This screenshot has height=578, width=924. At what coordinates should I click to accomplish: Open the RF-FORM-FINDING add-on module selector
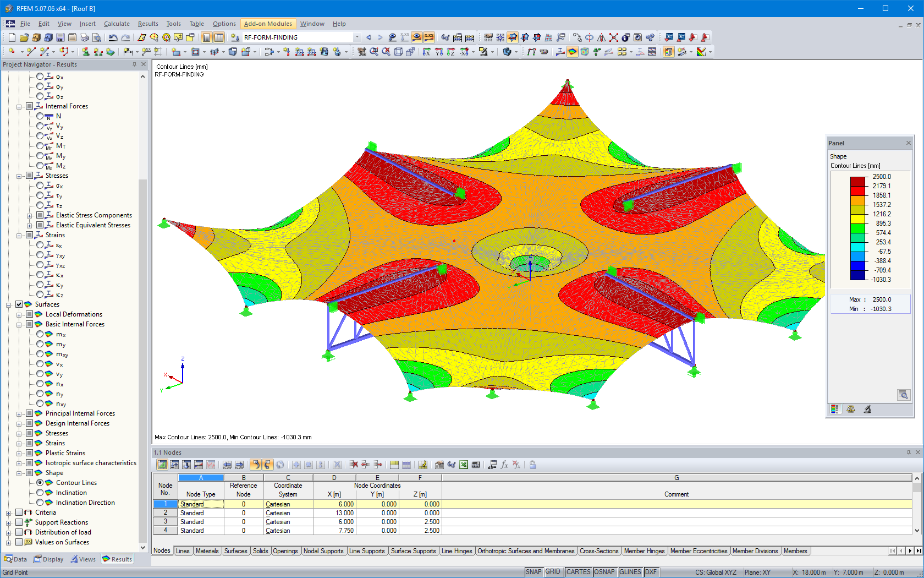[297, 37]
